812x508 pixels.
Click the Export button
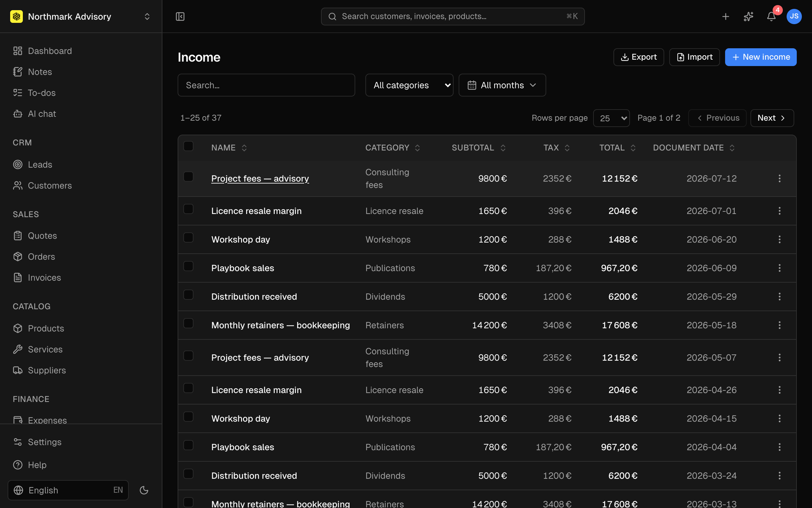[638, 57]
